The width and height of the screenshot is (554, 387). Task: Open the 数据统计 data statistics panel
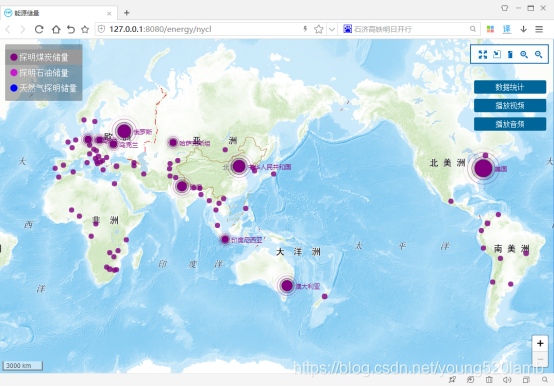pyautogui.click(x=510, y=87)
